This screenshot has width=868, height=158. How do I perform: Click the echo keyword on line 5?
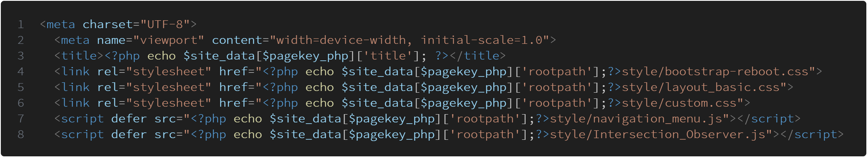tap(320, 87)
